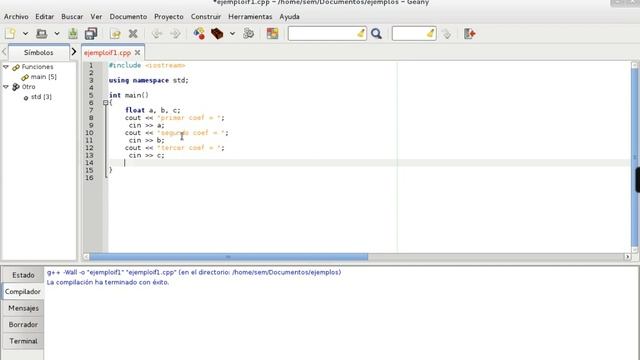The width and height of the screenshot is (640, 360).
Task: Click line number 14 in the margin
Action: pyautogui.click(x=89, y=162)
